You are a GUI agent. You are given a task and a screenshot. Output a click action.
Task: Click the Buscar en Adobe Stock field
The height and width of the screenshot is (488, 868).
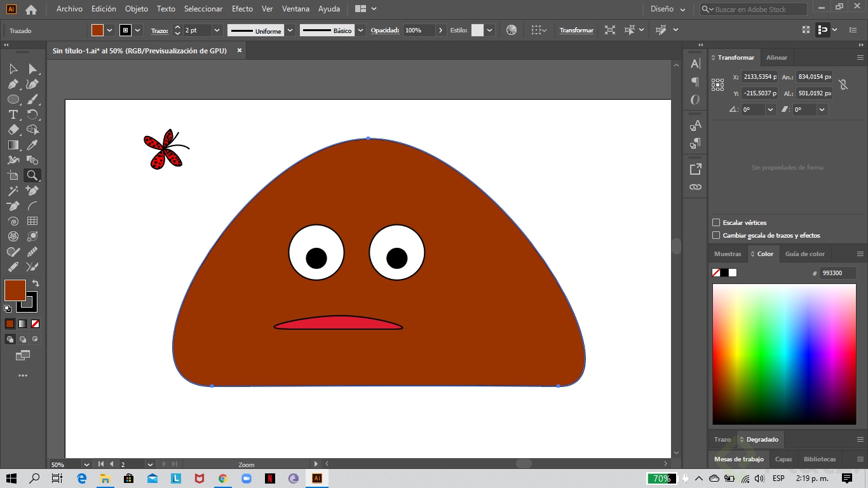pyautogui.click(x=753, y=10)
